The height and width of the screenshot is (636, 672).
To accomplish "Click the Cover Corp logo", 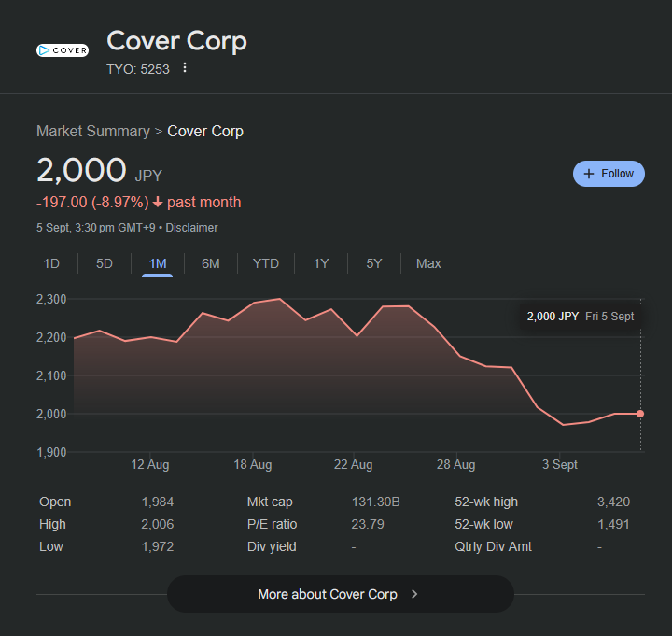I will 63,50.
